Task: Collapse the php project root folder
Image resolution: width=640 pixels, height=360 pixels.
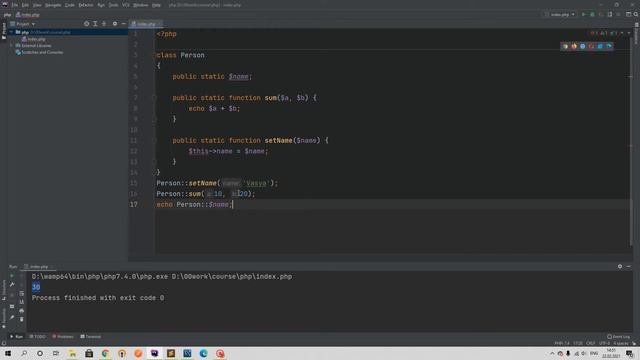Action: pyautogui.click(x=11, y=32)
